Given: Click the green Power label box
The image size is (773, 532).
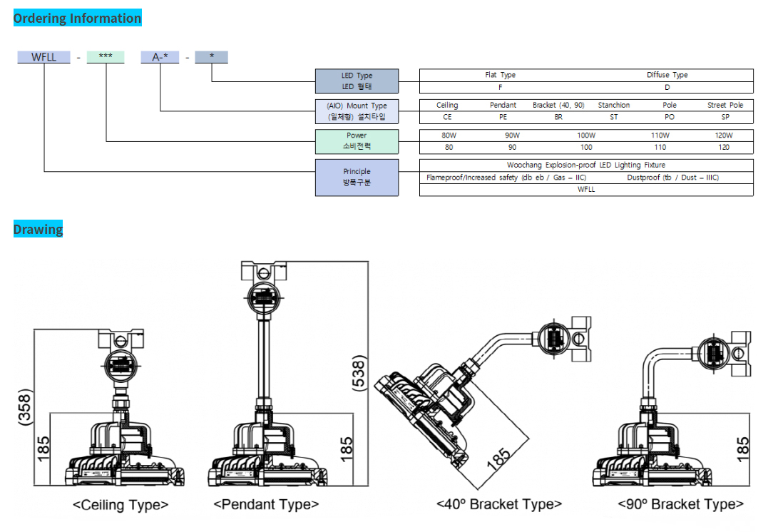Looking at the screenshot, I should pyautogui.click(x=357, y=141).
